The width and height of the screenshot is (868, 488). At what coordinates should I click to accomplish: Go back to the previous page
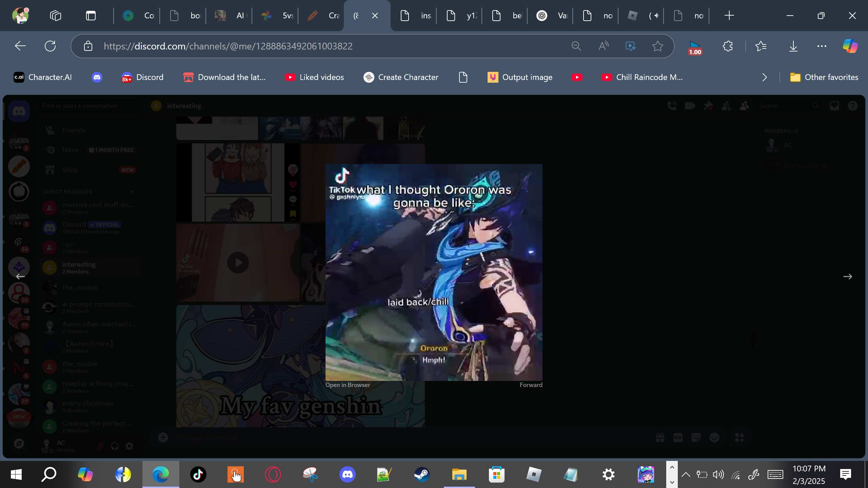click(20, 46)
